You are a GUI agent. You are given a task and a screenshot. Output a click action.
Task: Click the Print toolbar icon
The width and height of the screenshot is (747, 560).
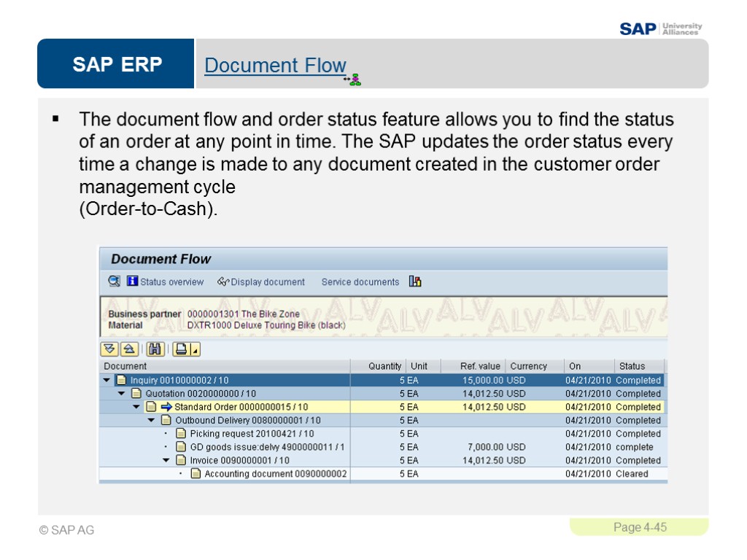182,349
